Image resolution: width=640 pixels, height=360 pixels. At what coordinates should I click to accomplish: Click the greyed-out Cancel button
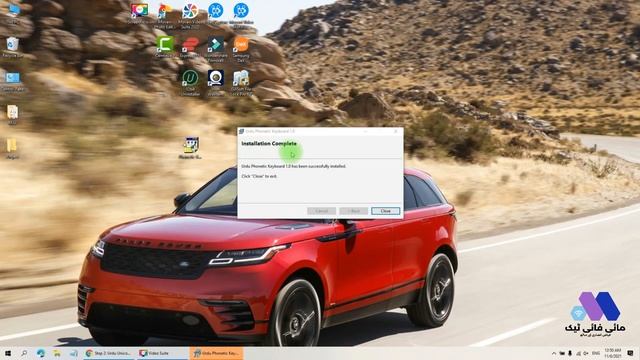click(322, 211)
